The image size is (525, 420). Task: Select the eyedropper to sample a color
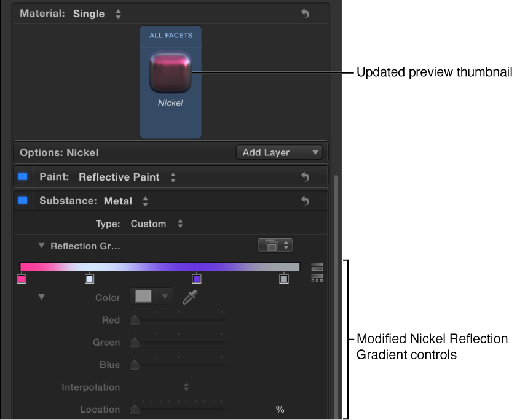pos(189,297)
